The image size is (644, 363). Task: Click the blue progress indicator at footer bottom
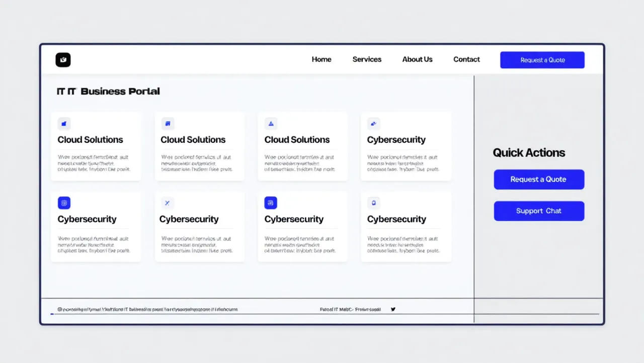click(52, 314)
